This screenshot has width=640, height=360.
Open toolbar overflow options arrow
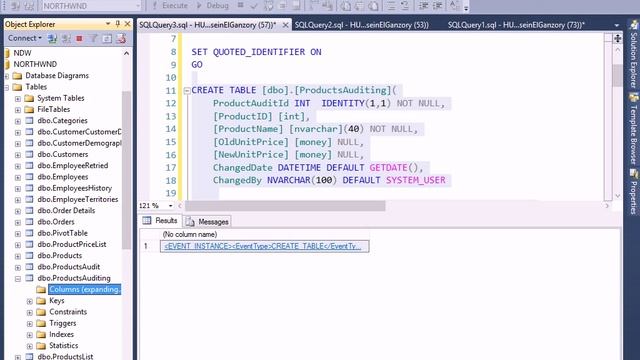(466, 8)
